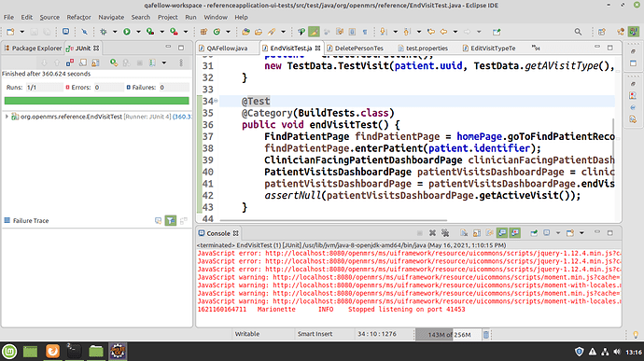Viewport: 644px width, 361px height.
Task: Switch to the Debug perspective icon
Action: point(621,32)
